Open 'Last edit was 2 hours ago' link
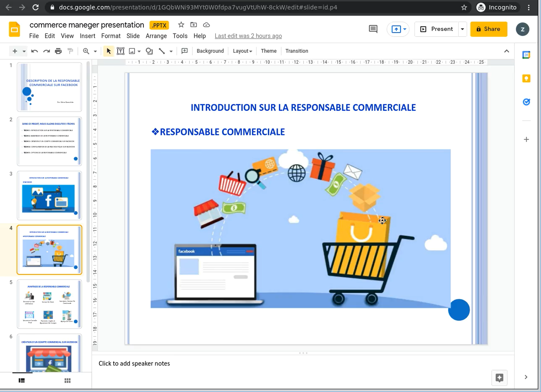This screenshot has width=541, height=392. (248, 36)
